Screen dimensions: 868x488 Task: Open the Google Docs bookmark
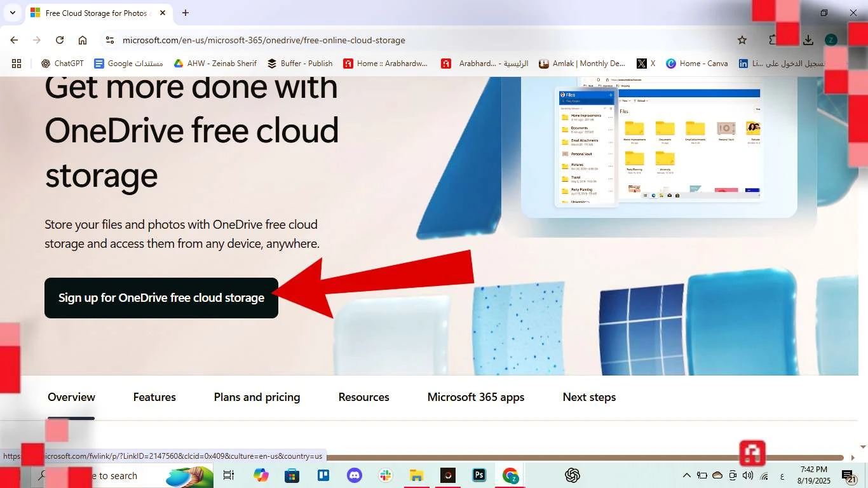[128, 64]
